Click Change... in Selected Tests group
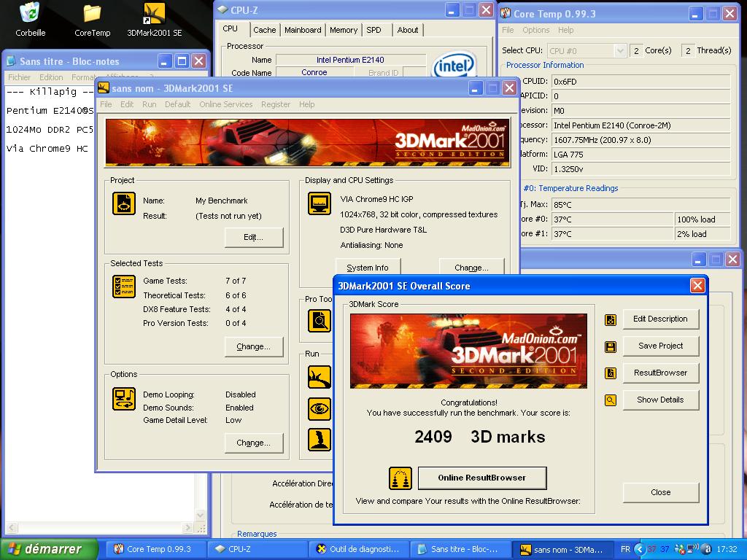Viewport: 747px width, 560px height. click(x=254, y=346)
